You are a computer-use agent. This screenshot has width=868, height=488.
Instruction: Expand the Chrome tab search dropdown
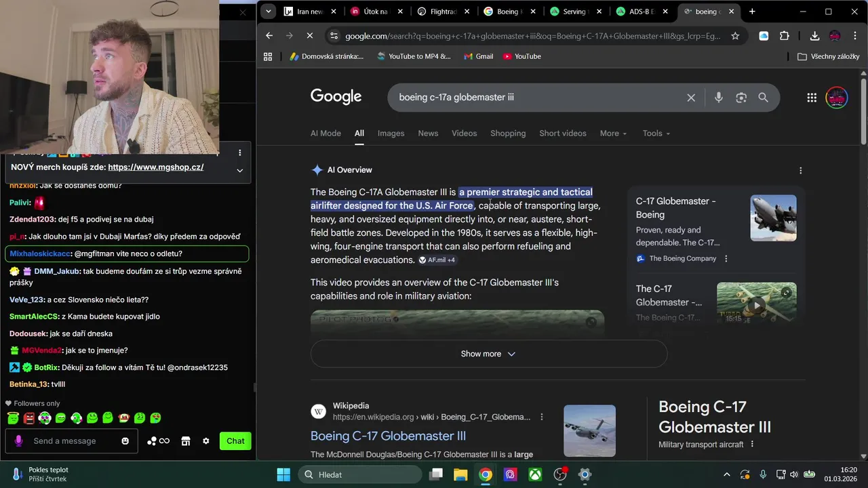(x=269, y=12)
